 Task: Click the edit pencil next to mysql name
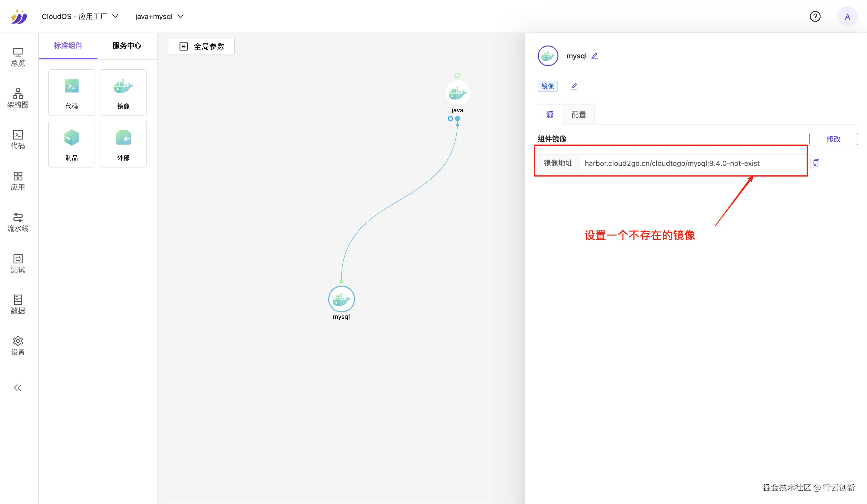(x=595, y=56)
